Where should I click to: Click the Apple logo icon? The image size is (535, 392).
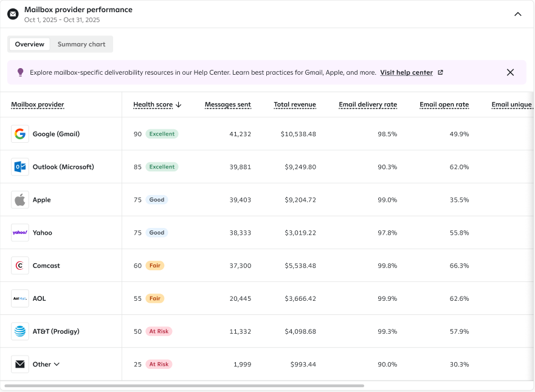20,199
